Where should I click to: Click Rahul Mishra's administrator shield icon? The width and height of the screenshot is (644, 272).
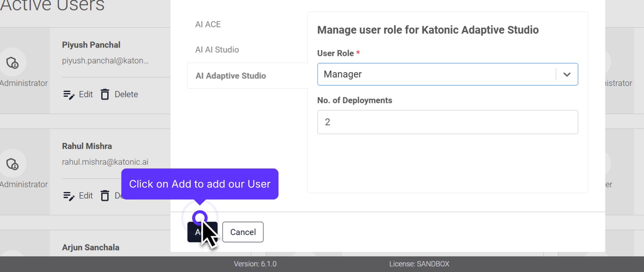pyautogui.click(x=12, y=164)
